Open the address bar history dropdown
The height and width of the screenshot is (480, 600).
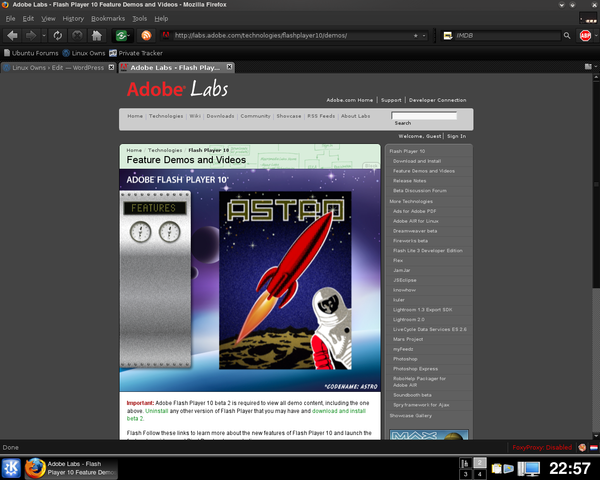424,36
